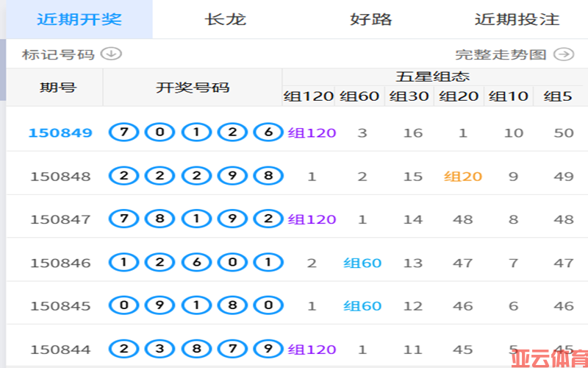This screenshot has width=588, height=368.
Task: Click ball 8 in row 150847
Action: pos(160,219)
